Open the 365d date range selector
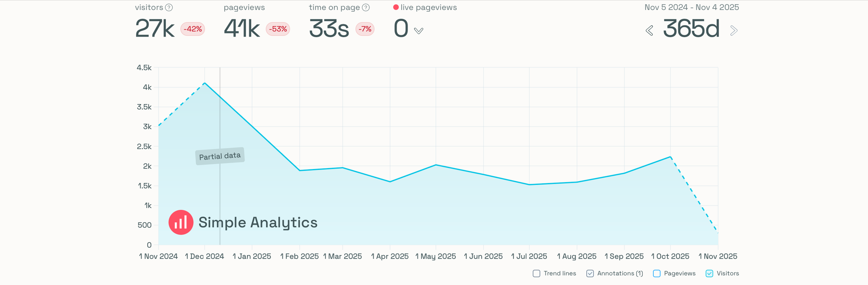This screenshot has width=868, height=285. pyautogui.click(x=691, y=29)
